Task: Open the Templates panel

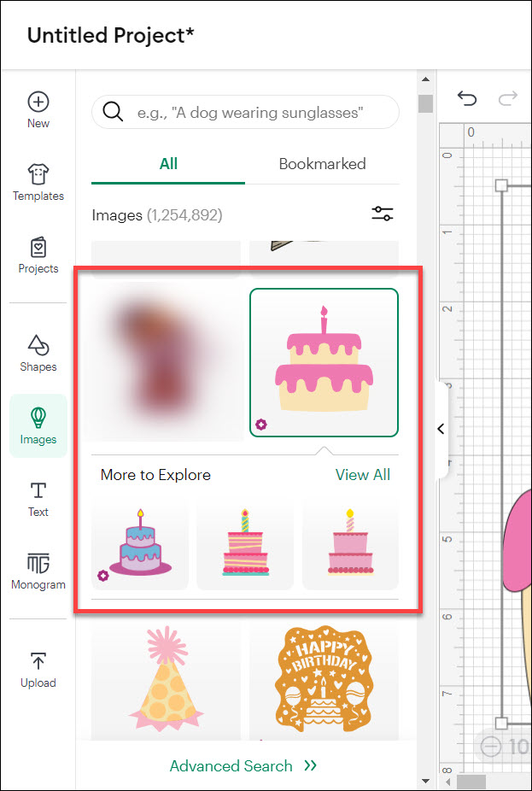Action: [x=38, y=183]
